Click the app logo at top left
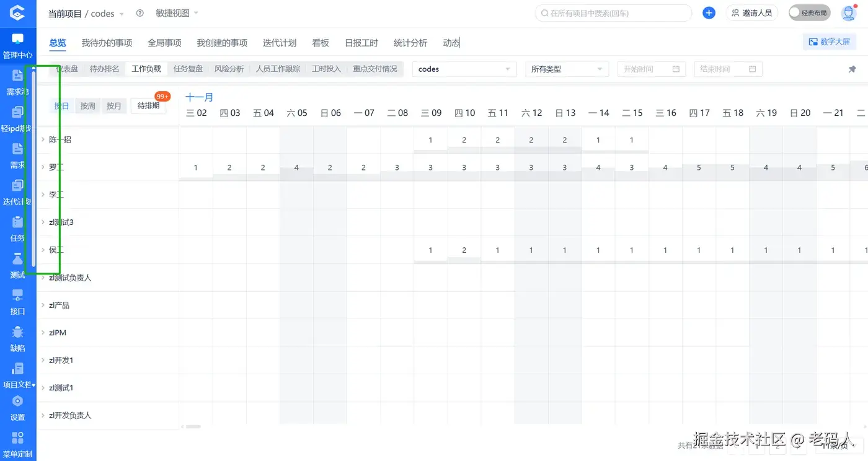The height and width of the screenshot is (461, 868). click(x=18, y=13)
